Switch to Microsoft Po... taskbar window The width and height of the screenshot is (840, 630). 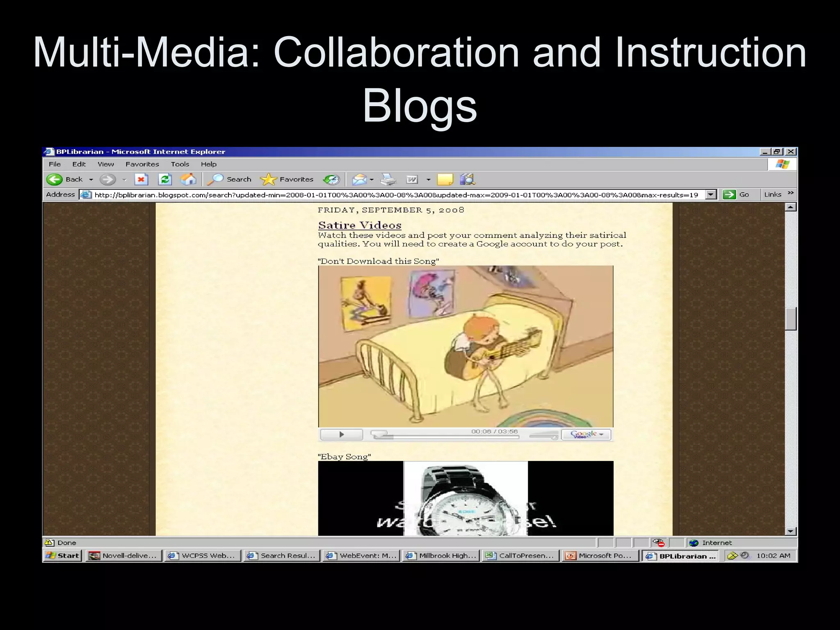(600, 555)
